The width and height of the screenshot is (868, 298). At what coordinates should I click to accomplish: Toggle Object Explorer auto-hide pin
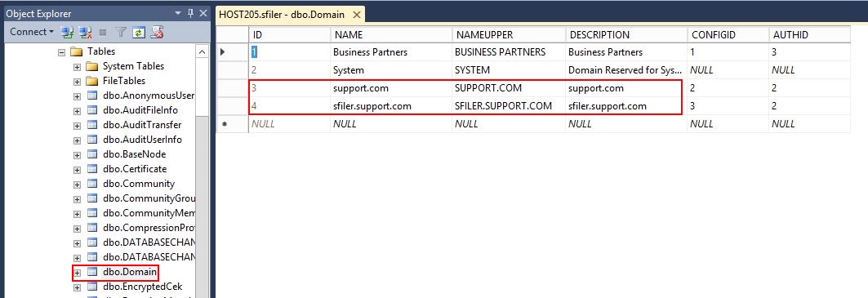coord(190,13)
